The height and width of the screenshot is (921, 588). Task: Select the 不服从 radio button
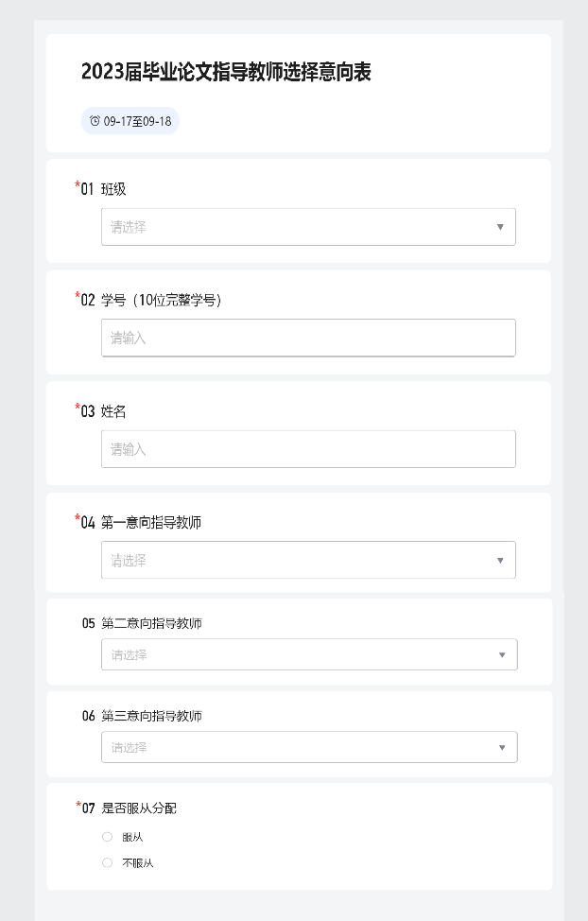(x=107, y=863)
